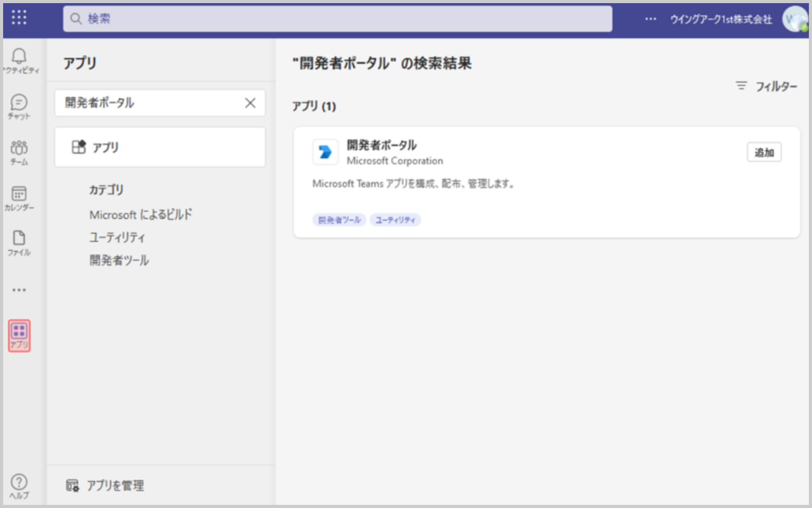
Task: Expand more sidebar apps ellipsis
Action: (x=19, y=290)
